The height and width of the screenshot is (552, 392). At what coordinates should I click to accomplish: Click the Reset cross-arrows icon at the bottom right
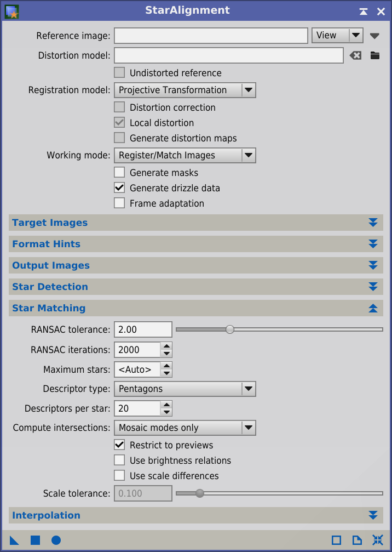378,540
